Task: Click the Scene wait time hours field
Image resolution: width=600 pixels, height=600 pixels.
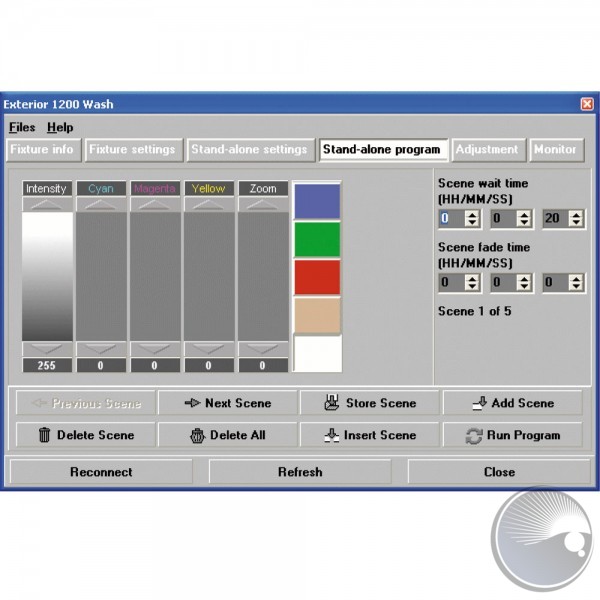Action: [x=452, y=218]
